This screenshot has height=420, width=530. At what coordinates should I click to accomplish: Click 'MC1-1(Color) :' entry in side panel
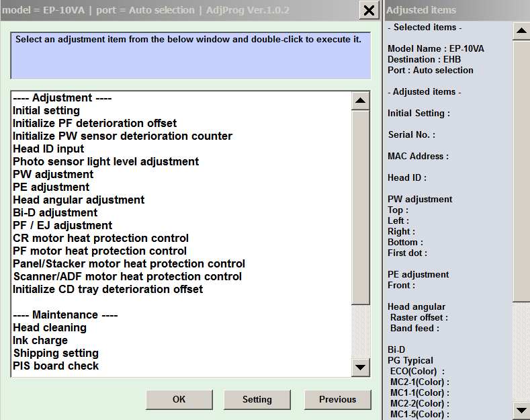[419, 393]
